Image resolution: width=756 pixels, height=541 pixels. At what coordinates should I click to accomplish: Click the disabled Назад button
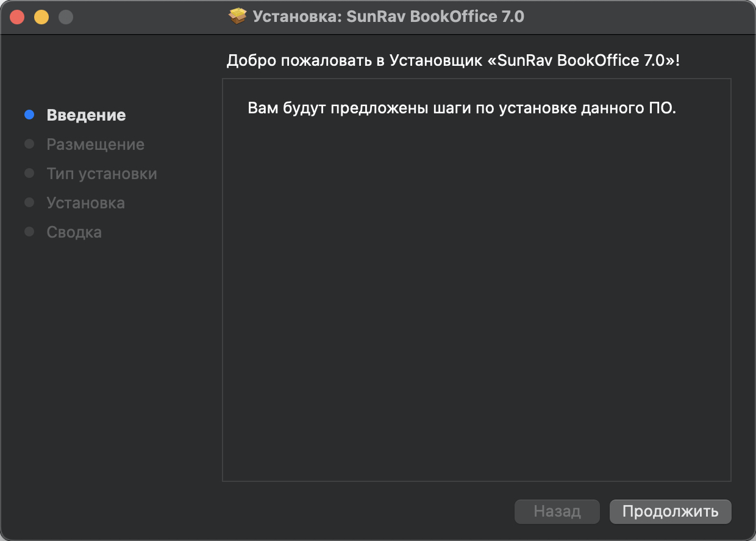557,512
